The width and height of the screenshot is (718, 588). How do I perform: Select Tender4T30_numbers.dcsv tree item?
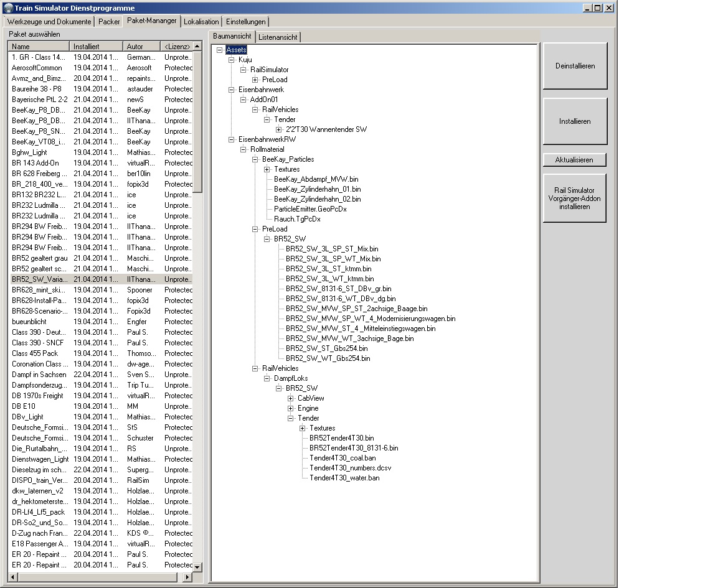(351, 468)
